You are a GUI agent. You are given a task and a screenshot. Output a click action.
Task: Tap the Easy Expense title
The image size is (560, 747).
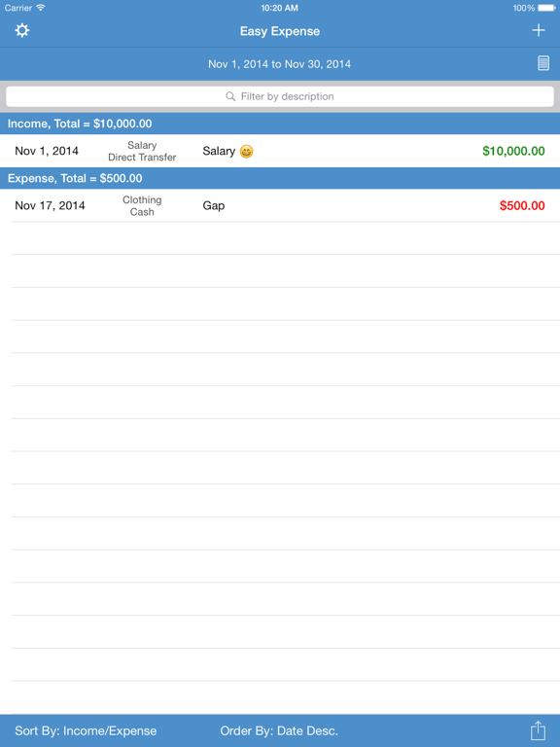pos(280,31)
